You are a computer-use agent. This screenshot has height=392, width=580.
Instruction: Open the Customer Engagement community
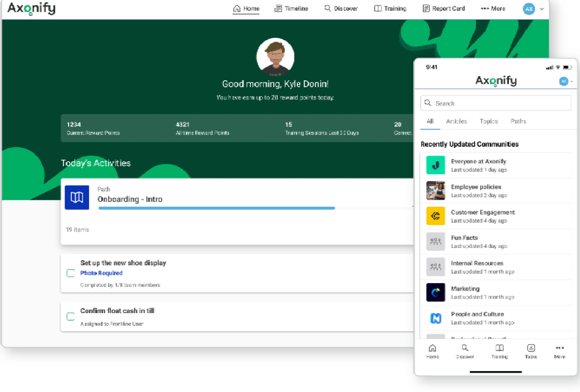click(496, 216)
